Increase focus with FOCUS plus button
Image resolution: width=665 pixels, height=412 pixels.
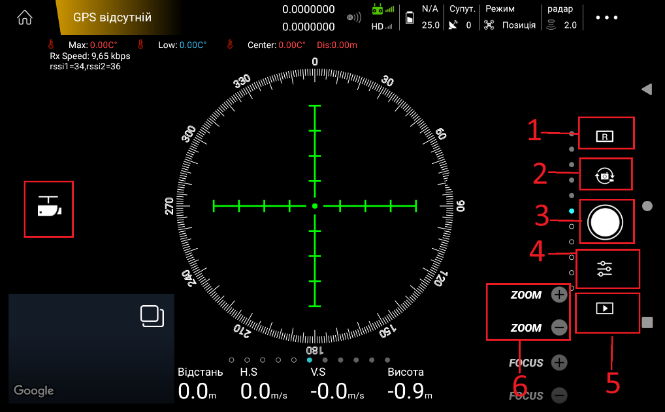[558, 363]
